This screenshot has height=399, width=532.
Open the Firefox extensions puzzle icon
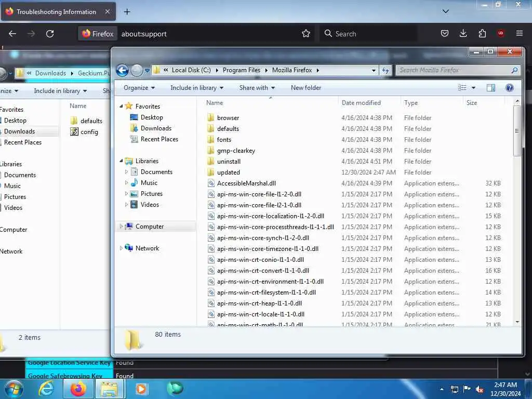click(482, 34)
